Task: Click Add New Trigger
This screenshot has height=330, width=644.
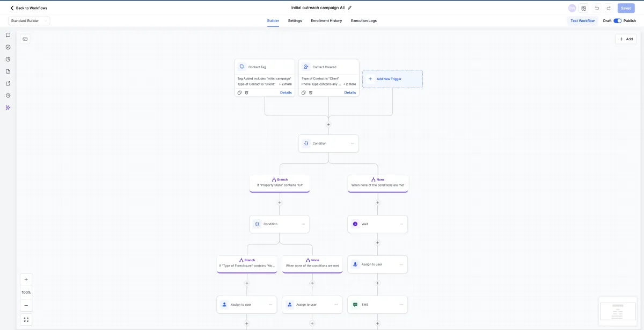Action: [x=392, y=79]
